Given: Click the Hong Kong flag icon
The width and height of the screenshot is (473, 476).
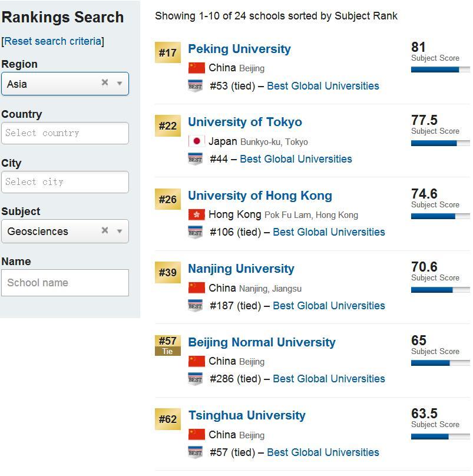Looking at the screenshot, I should point(196,214).
